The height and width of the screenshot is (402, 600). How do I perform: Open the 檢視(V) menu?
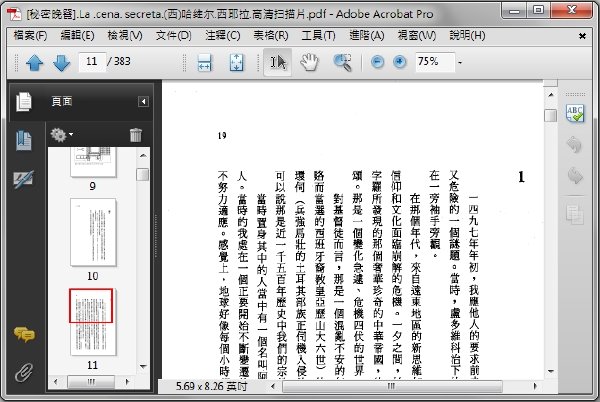(125, 36)
